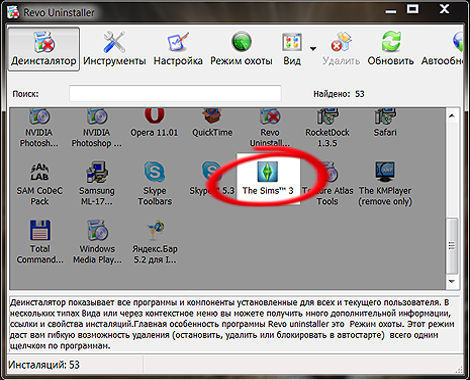Click the Инсталяций: 53 status text
This screenshot has width=470, height=380.
[44, 365]
